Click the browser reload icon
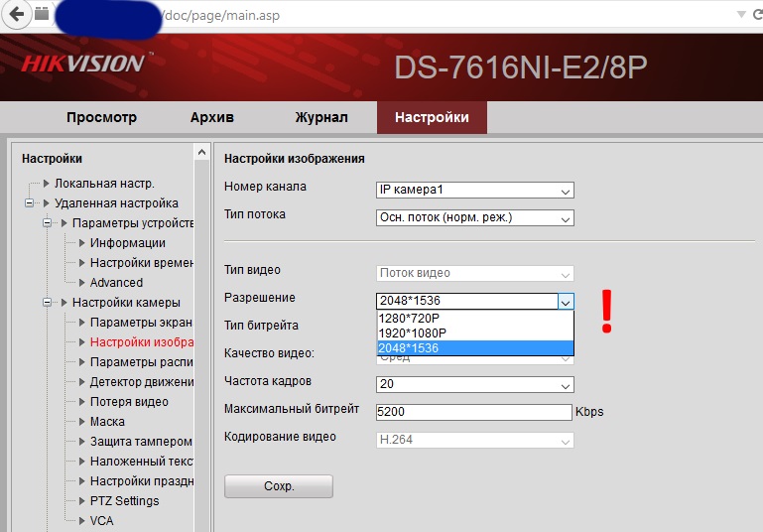Screen dimensions: 763x532 [758, 15]
